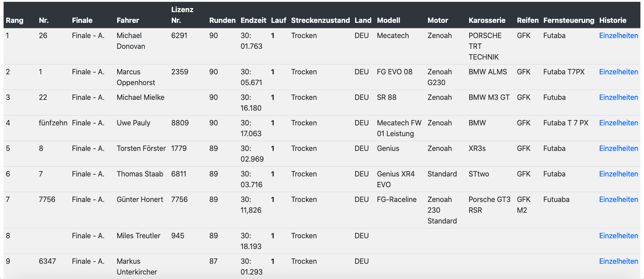Click the Runden column header
Viewport: 644px width, 279px height.
click(222, 21)
